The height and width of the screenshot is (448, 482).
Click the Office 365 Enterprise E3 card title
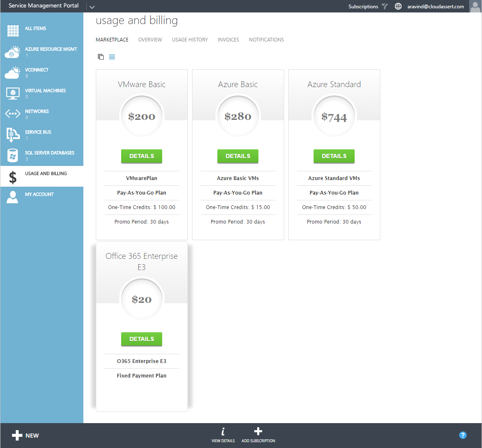click(x=142, y=261)
